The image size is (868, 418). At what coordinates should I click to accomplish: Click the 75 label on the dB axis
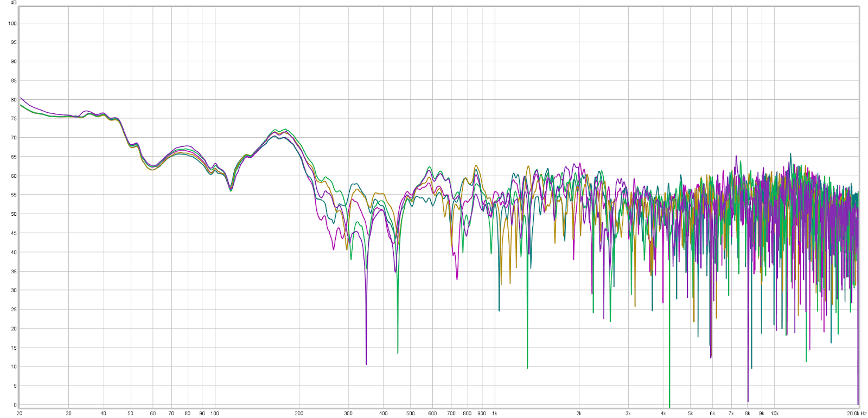tap(14, 119)
